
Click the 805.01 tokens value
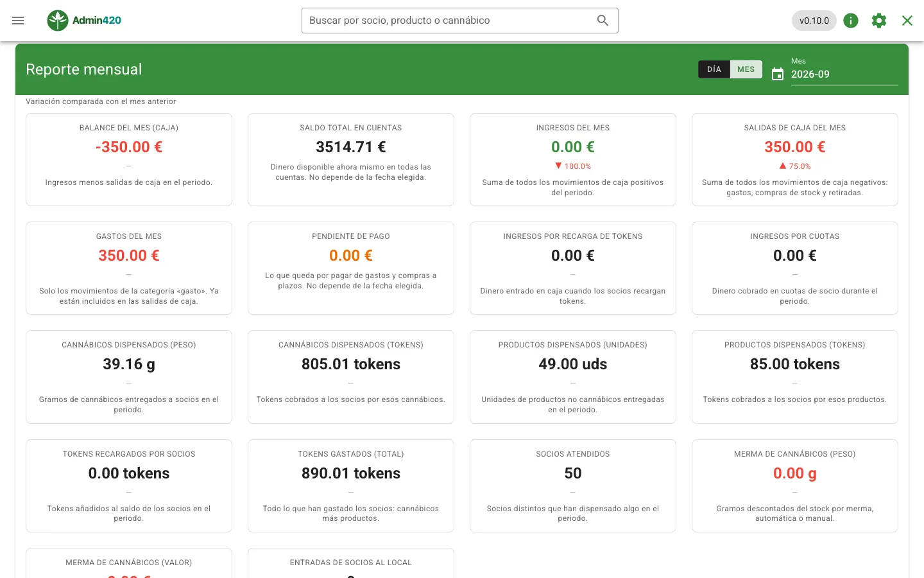pos(351,364)
